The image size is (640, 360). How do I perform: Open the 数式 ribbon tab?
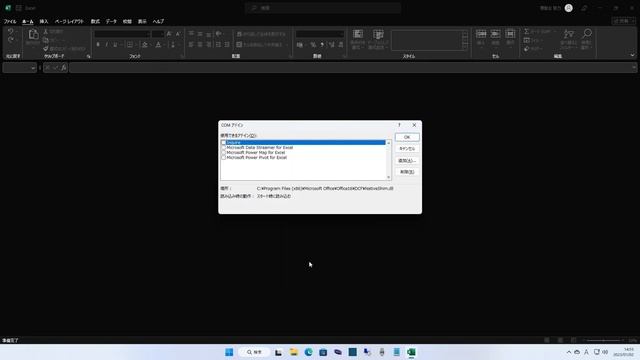(95, 21)
